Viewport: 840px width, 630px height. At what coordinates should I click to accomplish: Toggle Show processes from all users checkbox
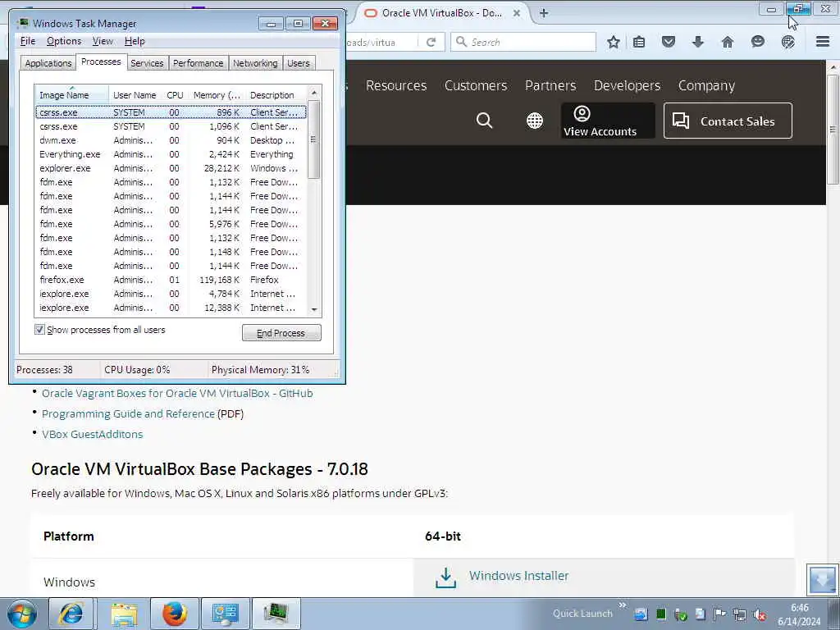coord(39,330)
